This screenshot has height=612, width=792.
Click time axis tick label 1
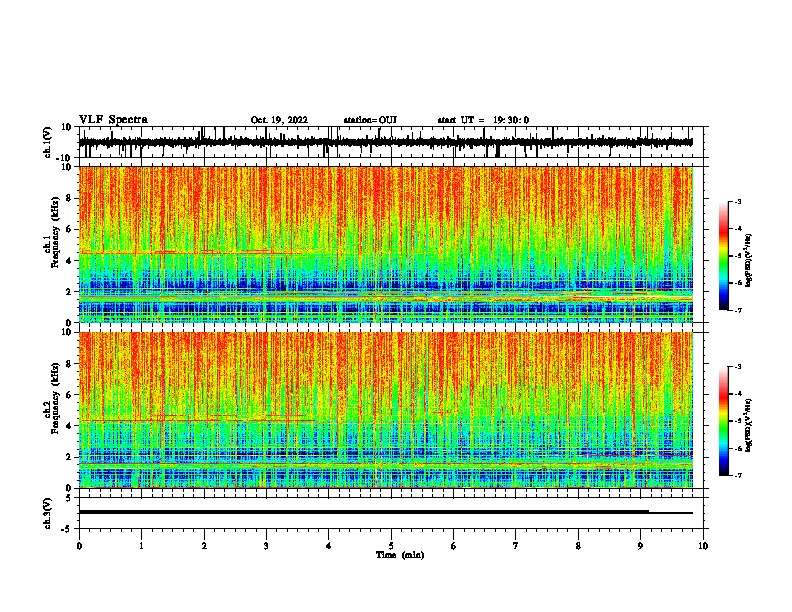tap(141, 546)
